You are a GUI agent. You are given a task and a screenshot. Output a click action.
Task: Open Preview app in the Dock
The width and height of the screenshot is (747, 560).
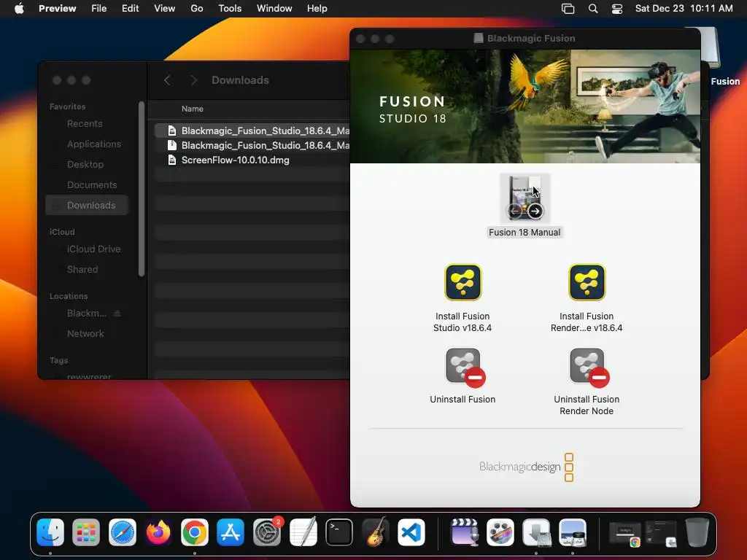click(573, 532)
